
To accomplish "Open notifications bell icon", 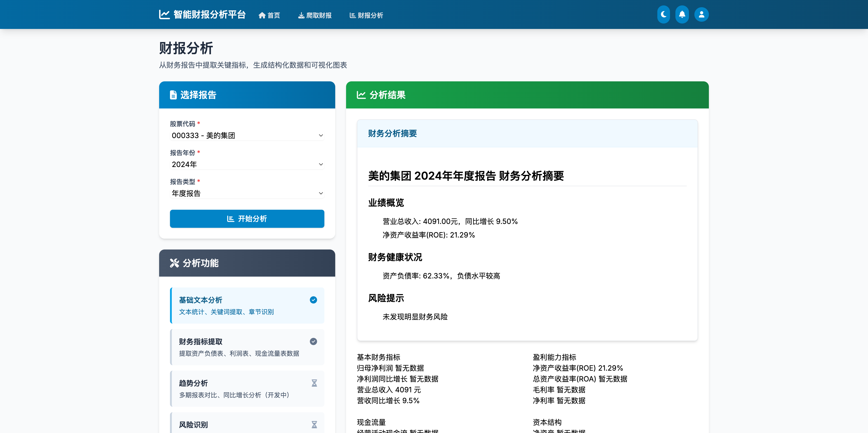I will (682, 14).
